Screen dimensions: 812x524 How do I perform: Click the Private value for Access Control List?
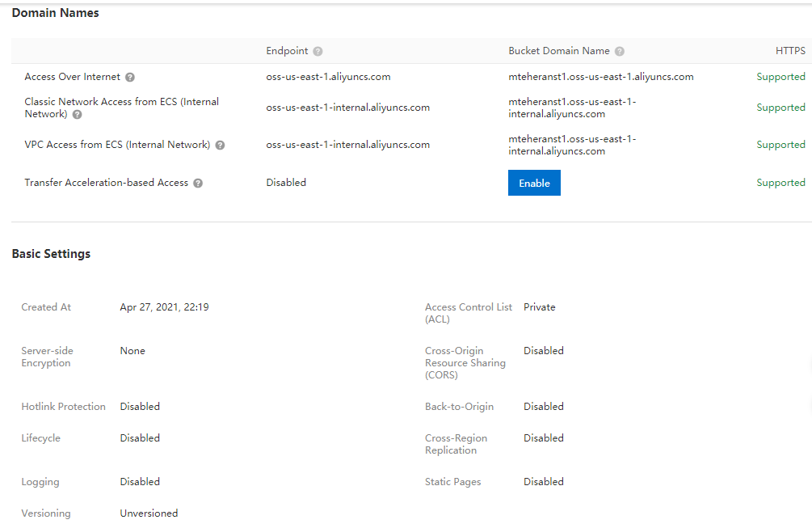pos(539,307)
